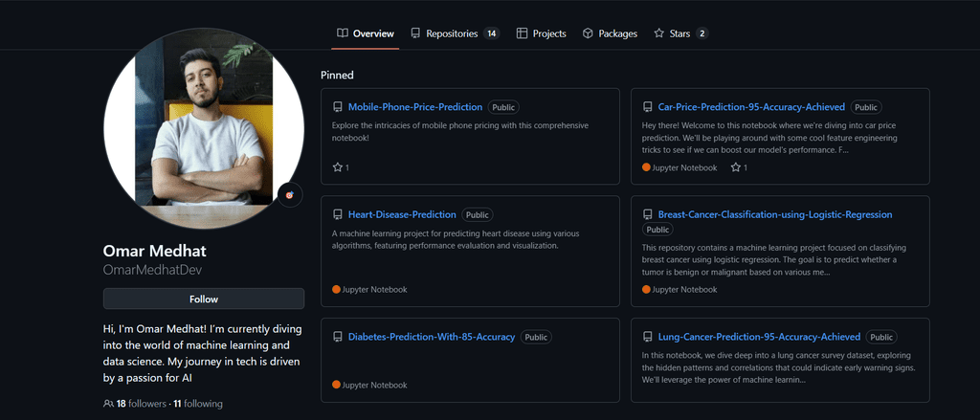View the 11 following list
Viewport: 980px width, 420px height.
198,404
